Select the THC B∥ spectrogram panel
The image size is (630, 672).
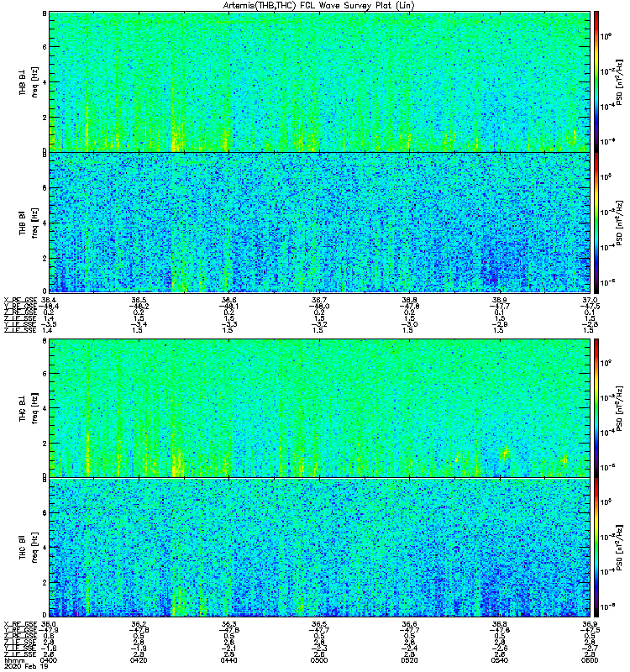(x=319, y=548)
